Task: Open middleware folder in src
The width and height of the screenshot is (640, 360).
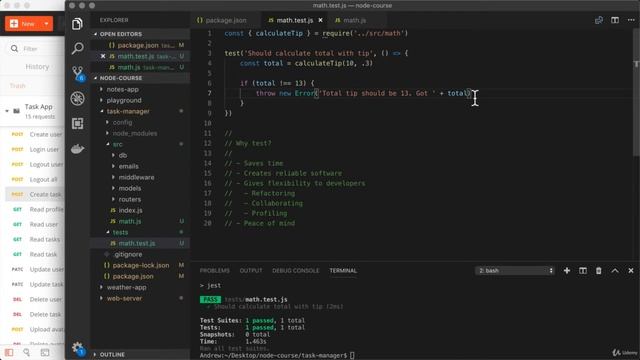Action: click(x=136, y=177)
